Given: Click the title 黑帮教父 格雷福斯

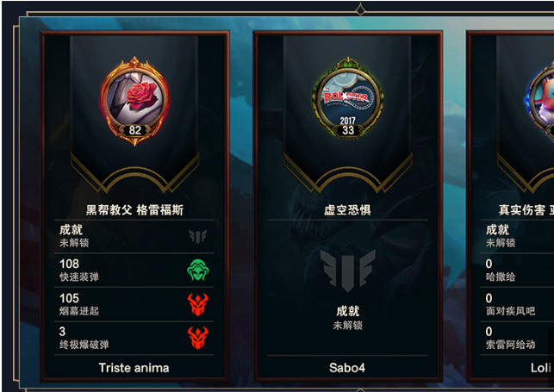Looking at the screenshot, I should [134, 210].
